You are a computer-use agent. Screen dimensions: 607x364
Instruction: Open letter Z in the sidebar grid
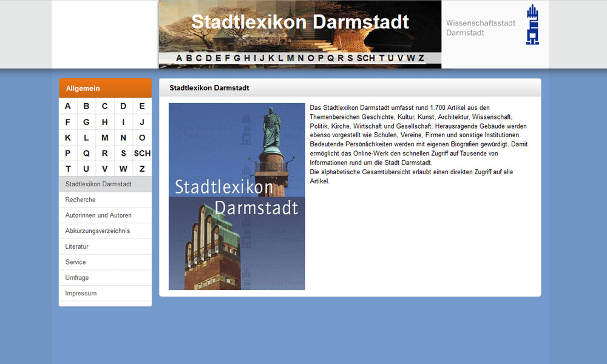tap(142, 169)
